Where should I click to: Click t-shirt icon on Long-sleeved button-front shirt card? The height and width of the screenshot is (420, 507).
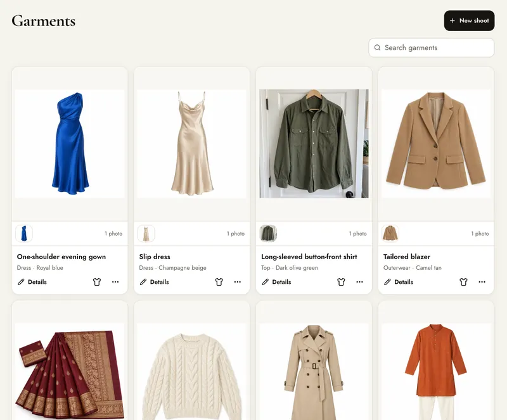[x=341, y=282]
